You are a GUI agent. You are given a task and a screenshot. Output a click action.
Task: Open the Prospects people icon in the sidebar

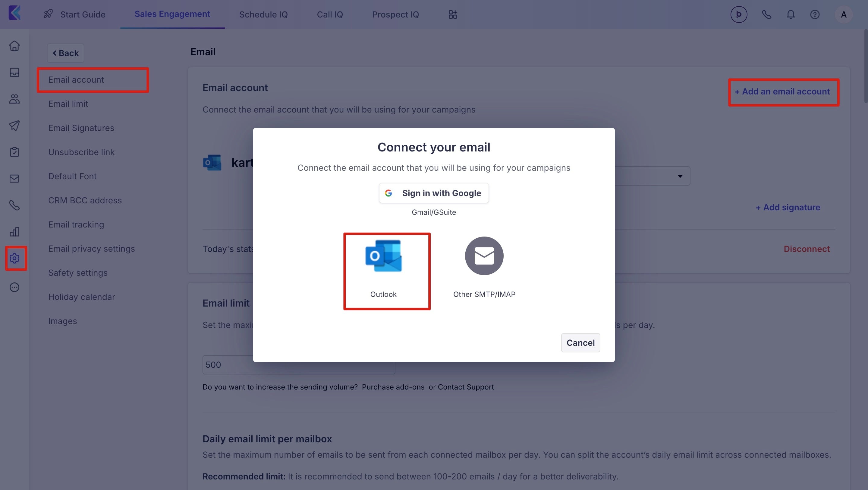point(14,99)
